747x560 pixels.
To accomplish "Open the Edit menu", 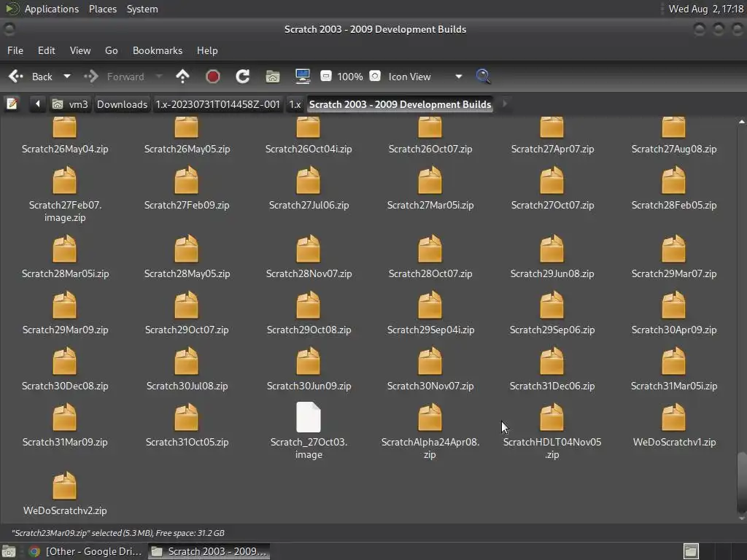I will pos(46,50).
